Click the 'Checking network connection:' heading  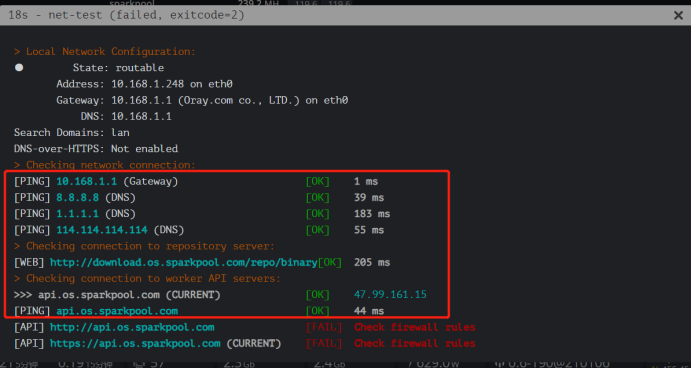[110, 165]
